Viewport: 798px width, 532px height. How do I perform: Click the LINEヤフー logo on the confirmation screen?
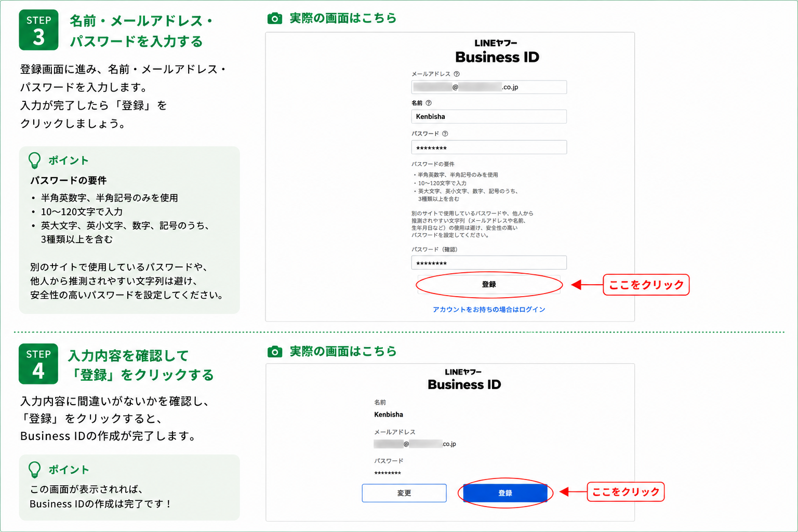pos(463,372)
